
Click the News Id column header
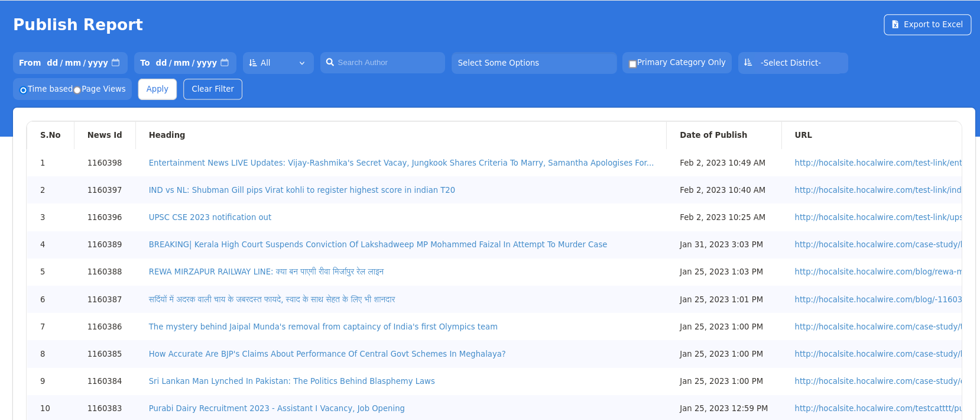pos(105,135)
